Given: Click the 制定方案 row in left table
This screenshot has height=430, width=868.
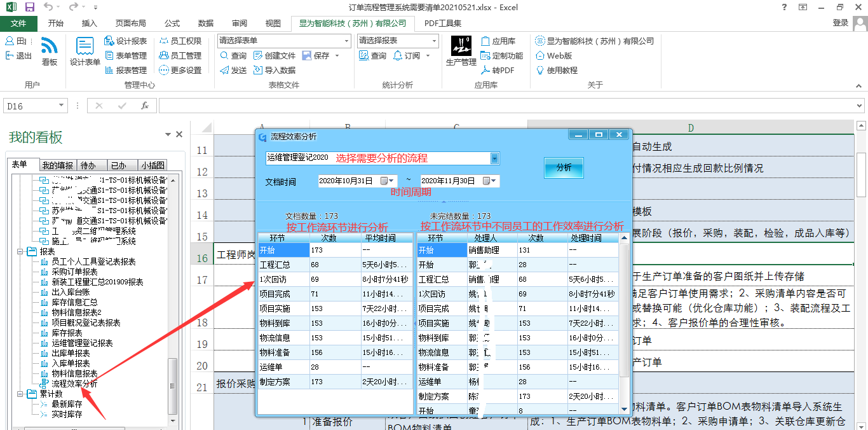Looking at the screenshot, I should (335, 382).
